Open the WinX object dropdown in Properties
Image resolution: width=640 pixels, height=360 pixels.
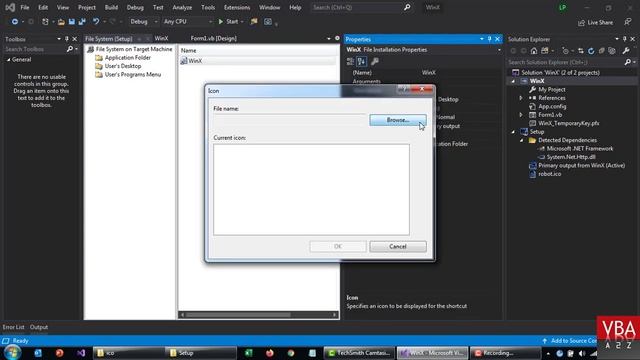click(x=499, y=50)
